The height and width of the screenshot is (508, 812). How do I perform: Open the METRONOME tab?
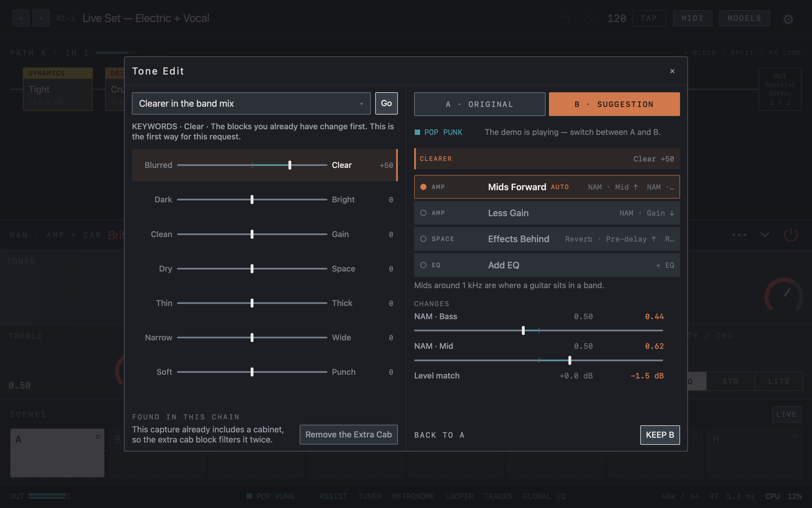(413, 496)
